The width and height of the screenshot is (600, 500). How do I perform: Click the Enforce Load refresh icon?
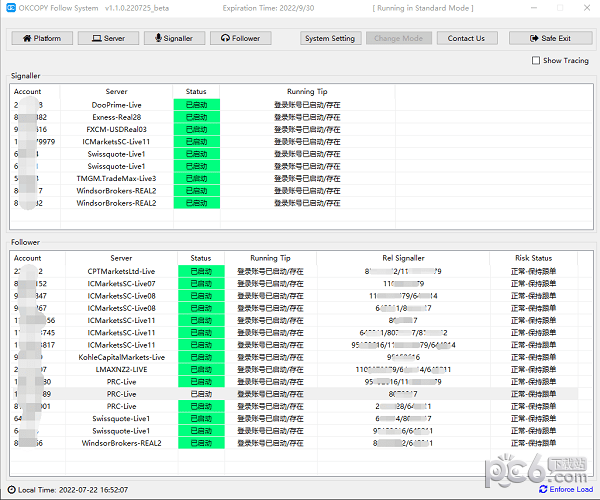542,489
